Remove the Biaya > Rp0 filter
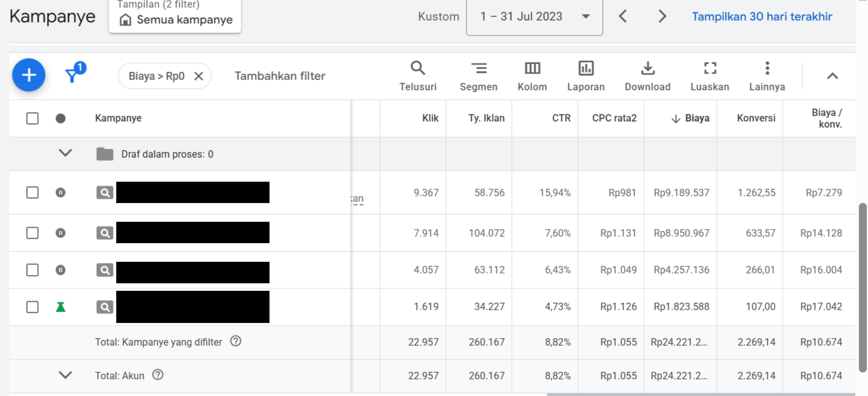868x396 pixels. [199, 76]
